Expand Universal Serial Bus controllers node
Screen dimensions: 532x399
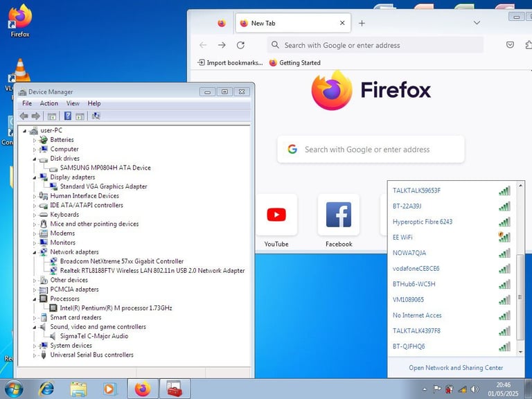tap(34, 355)
